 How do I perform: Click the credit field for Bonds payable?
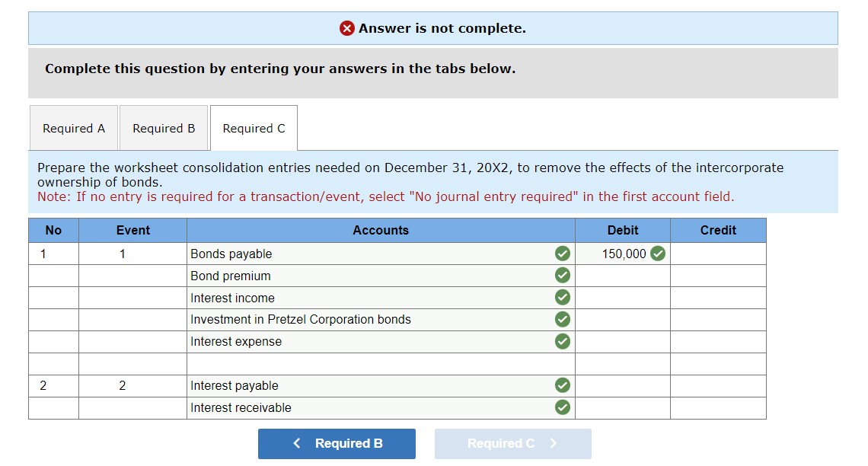point(717,254)
